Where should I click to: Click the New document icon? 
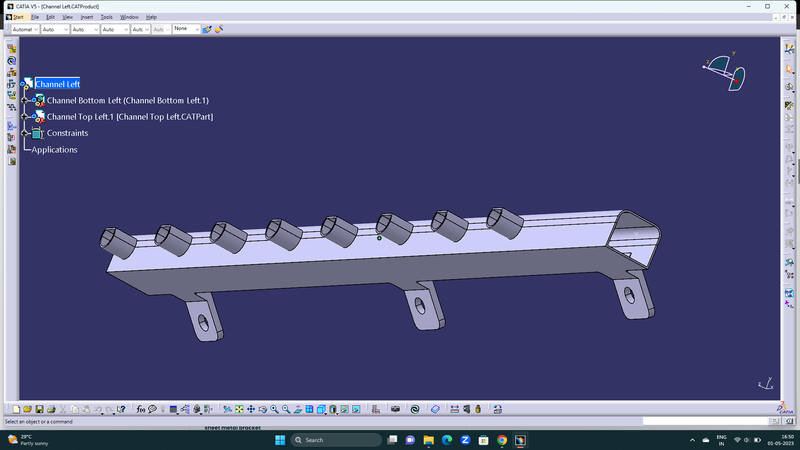pos(15,409)
